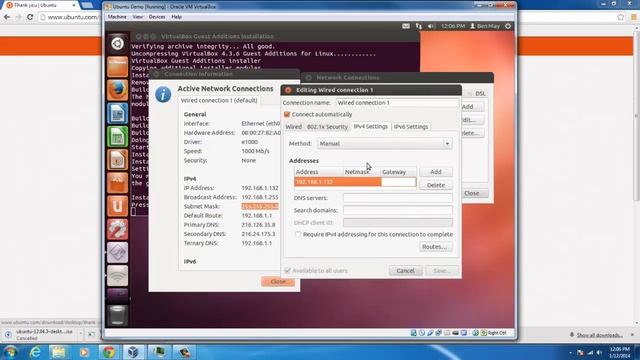Viewport: 640px width, 360px height.
Task: Click the Routes… button
Action: tap(436, 247)
